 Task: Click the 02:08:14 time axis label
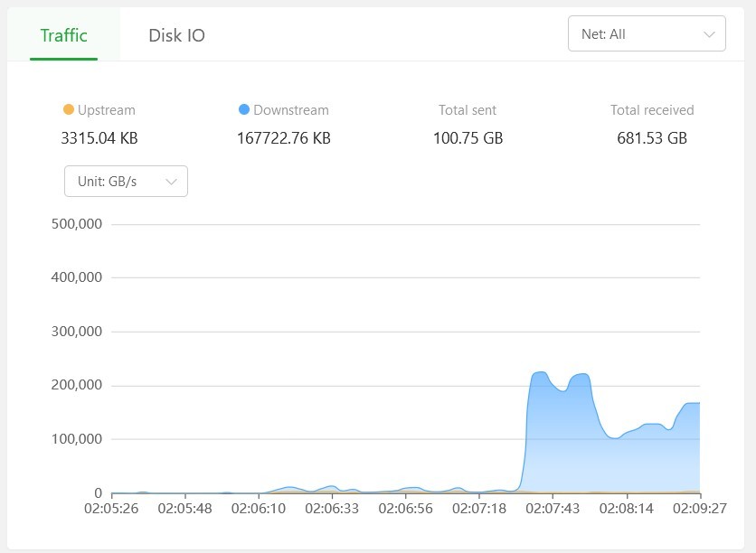click(627, 509)
